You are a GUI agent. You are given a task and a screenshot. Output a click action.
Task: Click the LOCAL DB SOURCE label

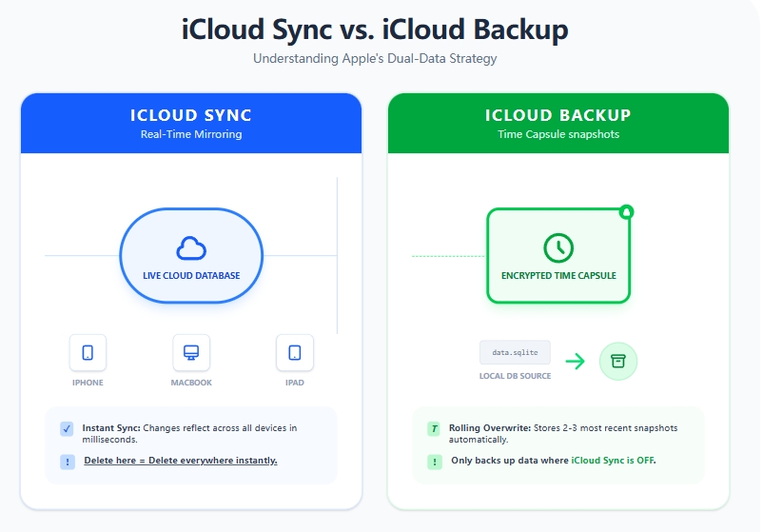tap(515, 376)
